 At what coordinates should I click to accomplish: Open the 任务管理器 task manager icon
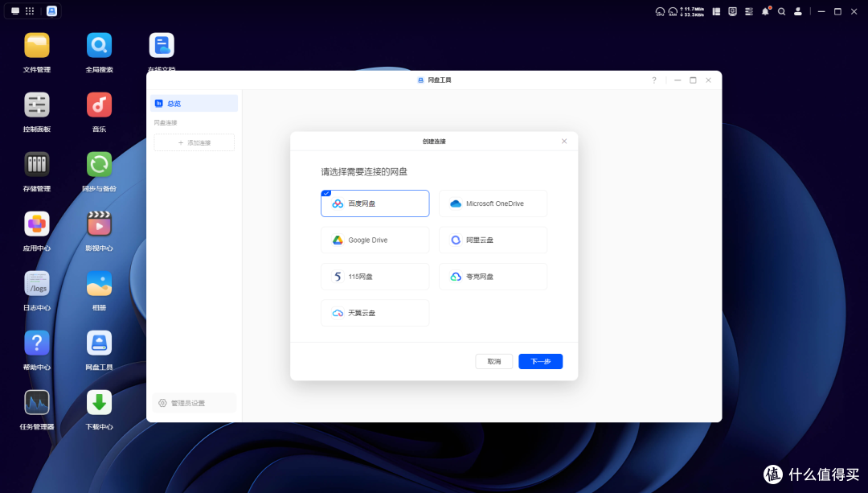point(36,403)
